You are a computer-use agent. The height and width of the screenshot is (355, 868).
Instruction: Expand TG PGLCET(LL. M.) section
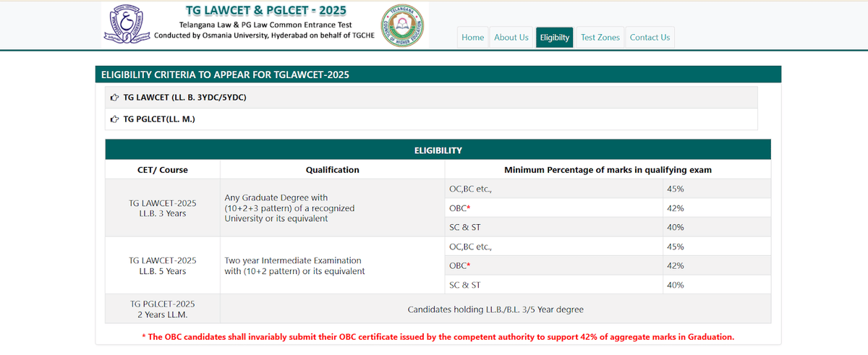pos(431,119)
